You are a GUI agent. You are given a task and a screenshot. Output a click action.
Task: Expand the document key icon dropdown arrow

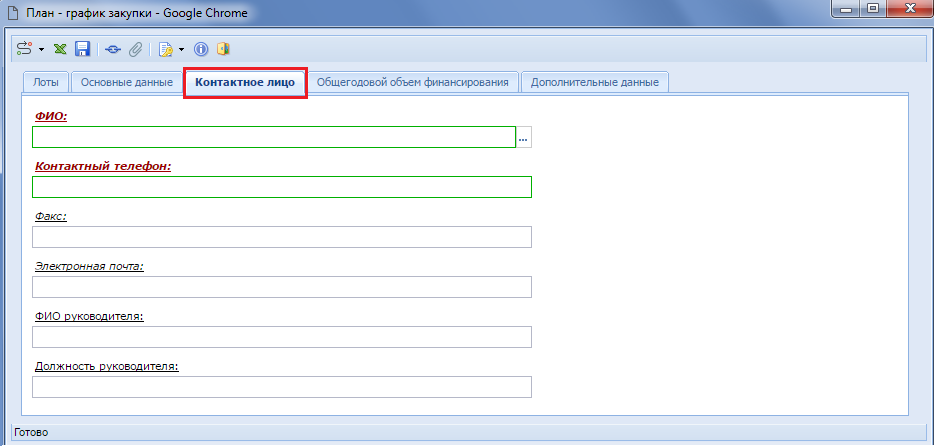181,48
